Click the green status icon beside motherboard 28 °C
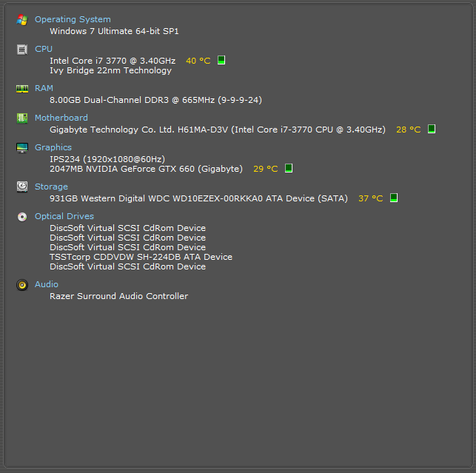 click(x=432, y=129)
